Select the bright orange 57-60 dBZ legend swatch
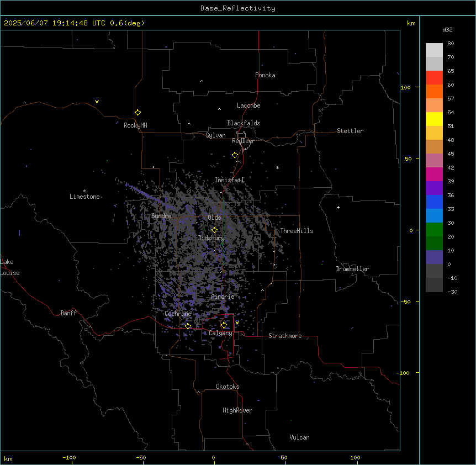The image size is (476, 465). [x=434, y=92]
